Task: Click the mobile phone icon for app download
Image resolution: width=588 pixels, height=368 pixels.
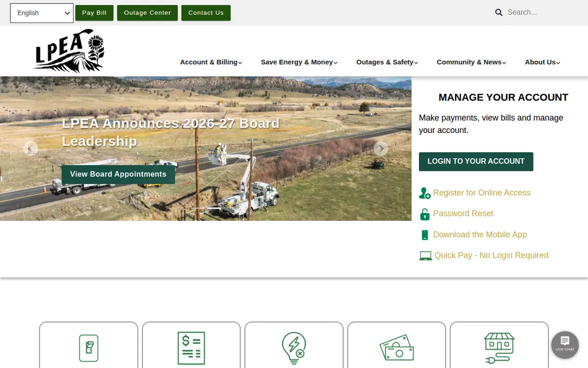Action: (425, 235)
